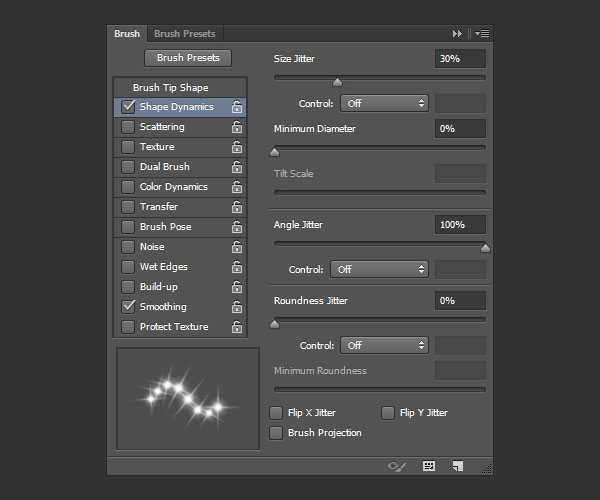Toggle the lock icon for Build-up

(237, 287)
